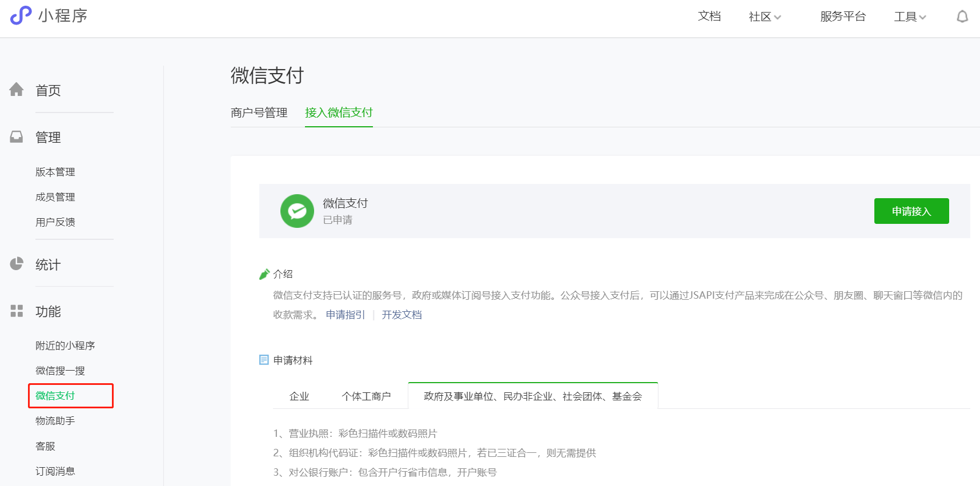The height and width of the screenshot is (486, 980).
Task: Select the 接入微信支付 tab
Action: (x=339, y=113)
